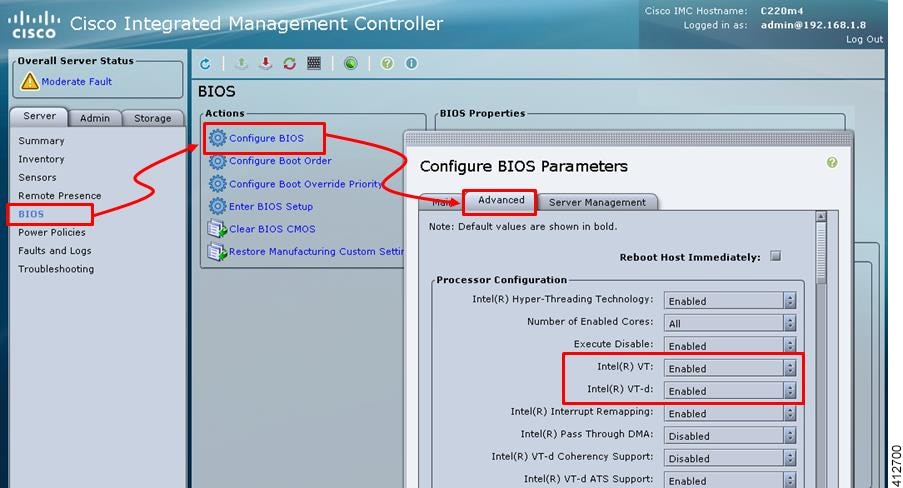Click the dialog vertical scrollbar up arrow
The image size is (903, 488).
(821, 216)
